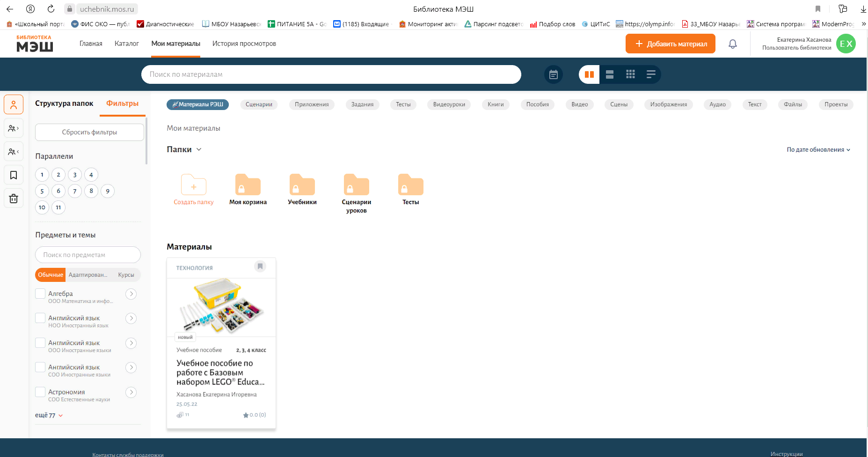Bookmark the LEGO material card
The image size is (868, 457).
260,266
